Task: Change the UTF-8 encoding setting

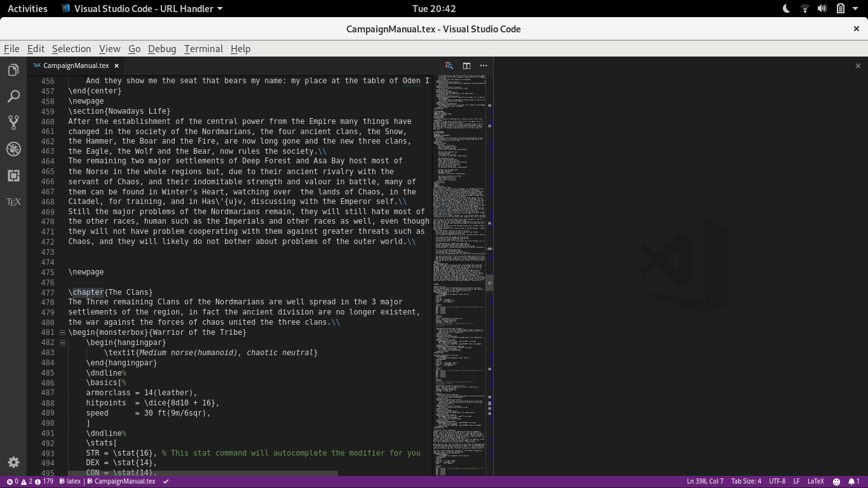Action: tap(778, 481)
